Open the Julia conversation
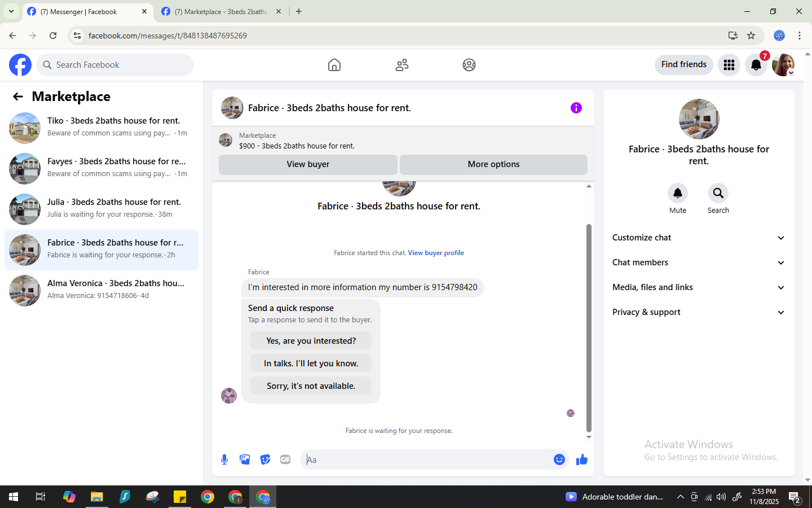This screenshot has width=812, height=508. 101,209
